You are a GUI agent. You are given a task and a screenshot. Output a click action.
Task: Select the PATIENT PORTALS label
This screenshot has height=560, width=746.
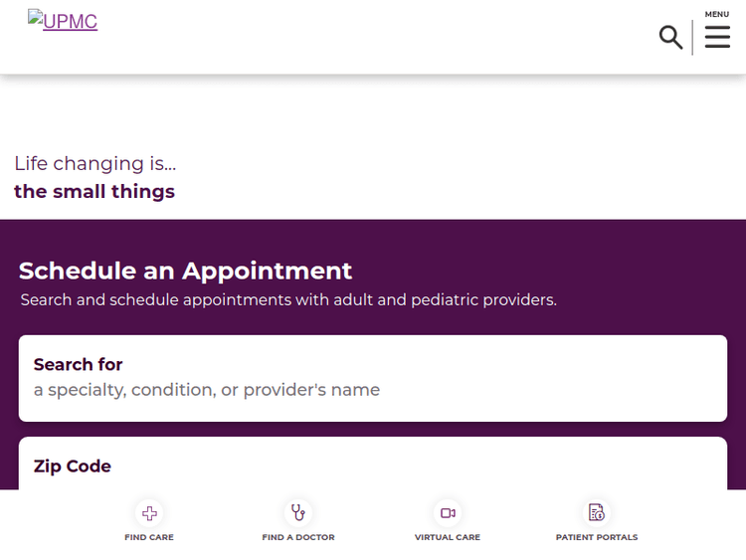coord(597,537)
